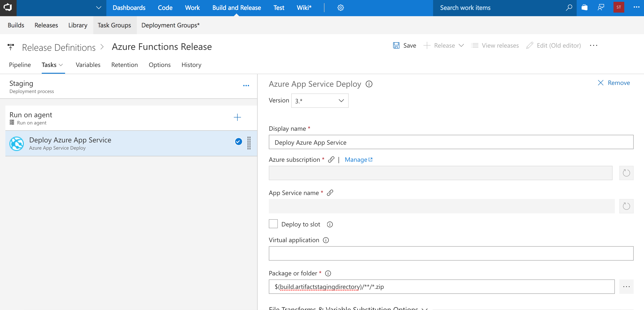Image resolution: width=644 pixels, height=310 pixels.
Task: Refresh the Azure subscription list
Action: pyautogui.click(x=626, y=173)
